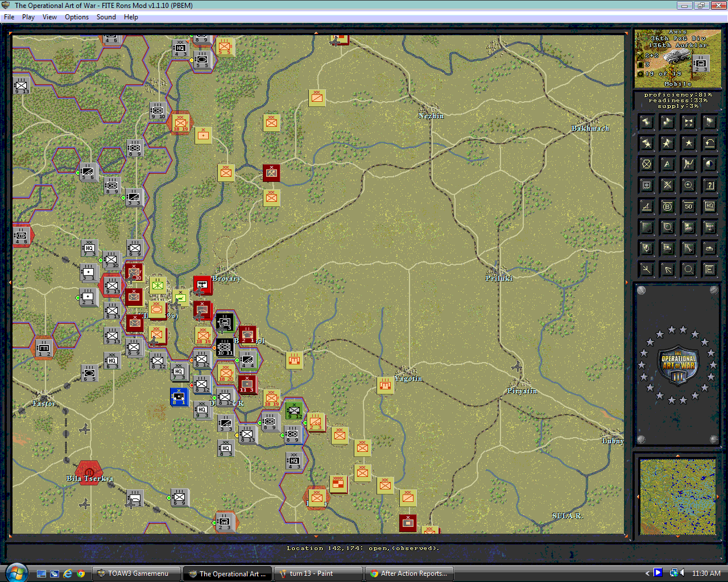Click the angle triangle icon
728x582 pixels.
(646, 206)
